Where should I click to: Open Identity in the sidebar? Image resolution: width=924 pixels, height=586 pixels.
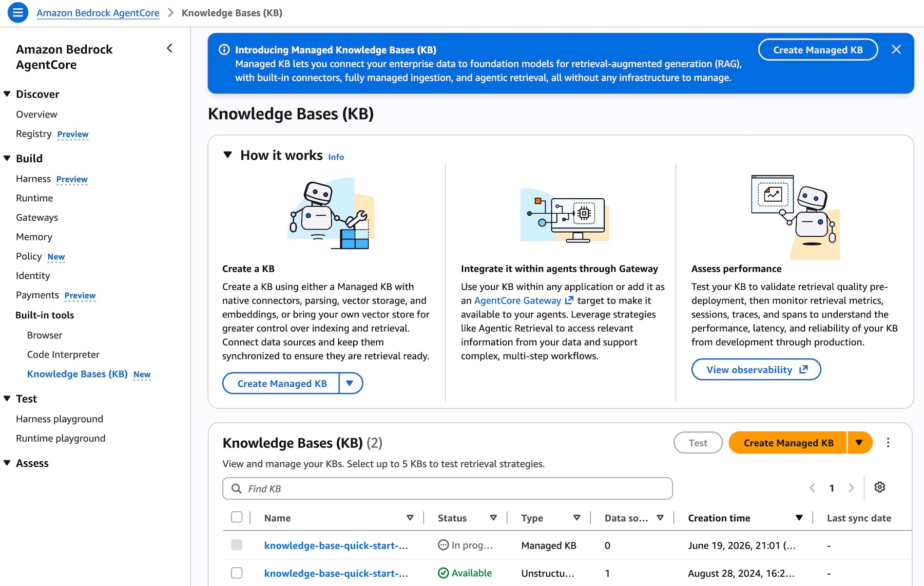33,275
